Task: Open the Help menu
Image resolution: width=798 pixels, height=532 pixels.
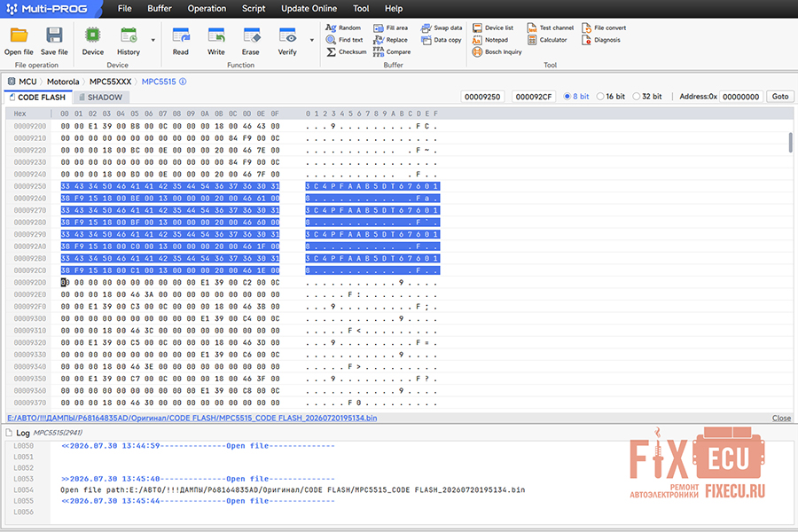Action: pos(394,9)
